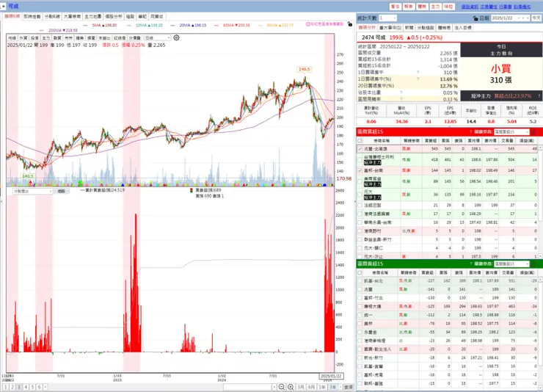Open dropdown arrow next to 3年 range
This screenshot has height=392, width=543.
(340, 387)
